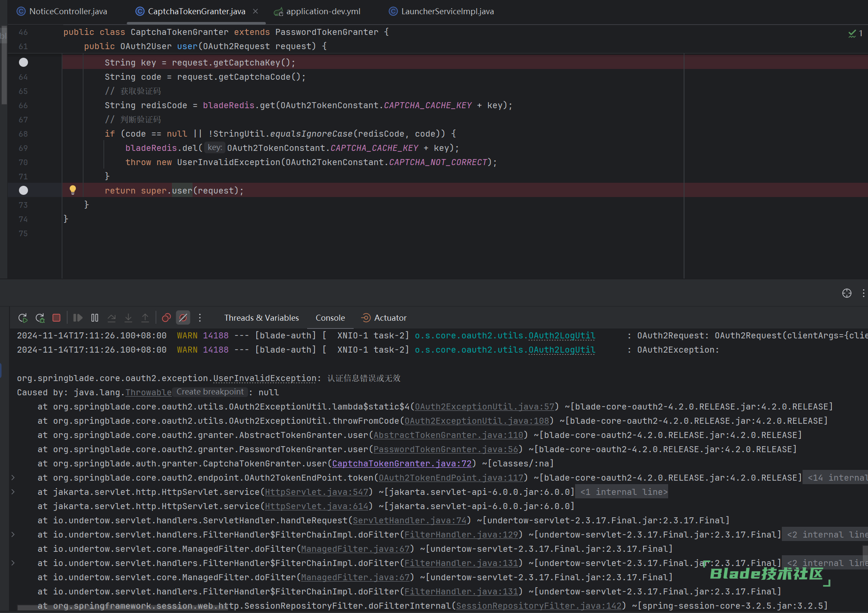Viewport: 868px width, 613px height.
Task: Click the Rerun debug icon
Action: [x=23, y=318]
